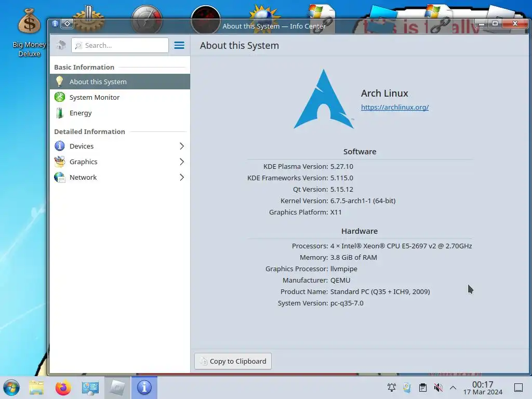This screenshot has height=399, width=532.
Task: Click the Kernel Version value 6.7.5-arch1-1
Action: [x=363, y=201]
